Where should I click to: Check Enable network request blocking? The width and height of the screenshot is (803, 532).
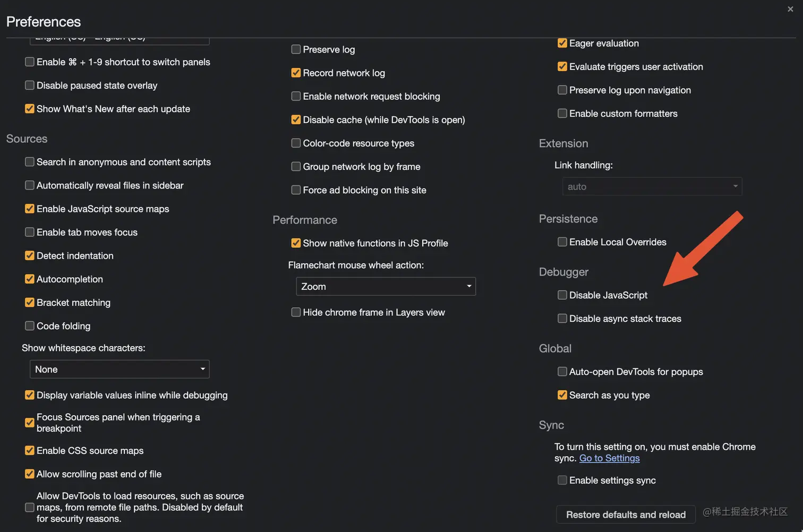click(296, 97)
